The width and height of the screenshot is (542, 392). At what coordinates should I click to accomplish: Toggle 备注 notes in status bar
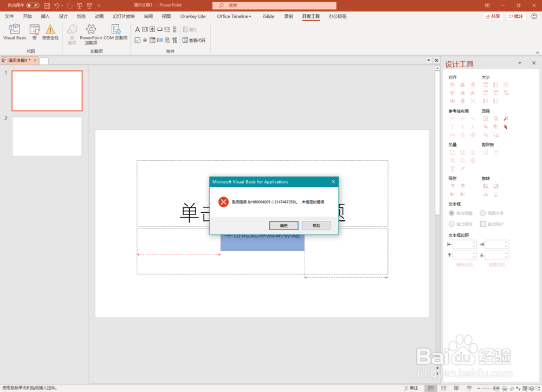click(411, 388)
